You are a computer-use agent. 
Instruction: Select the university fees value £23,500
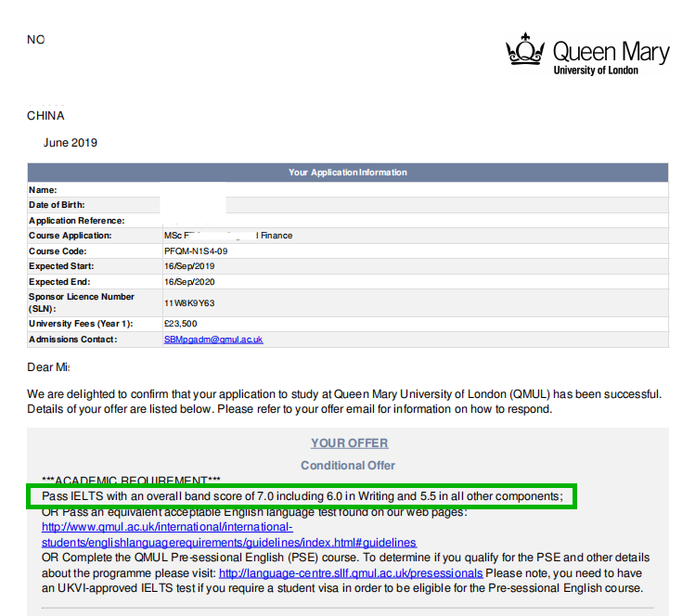[x=180, y=324]
